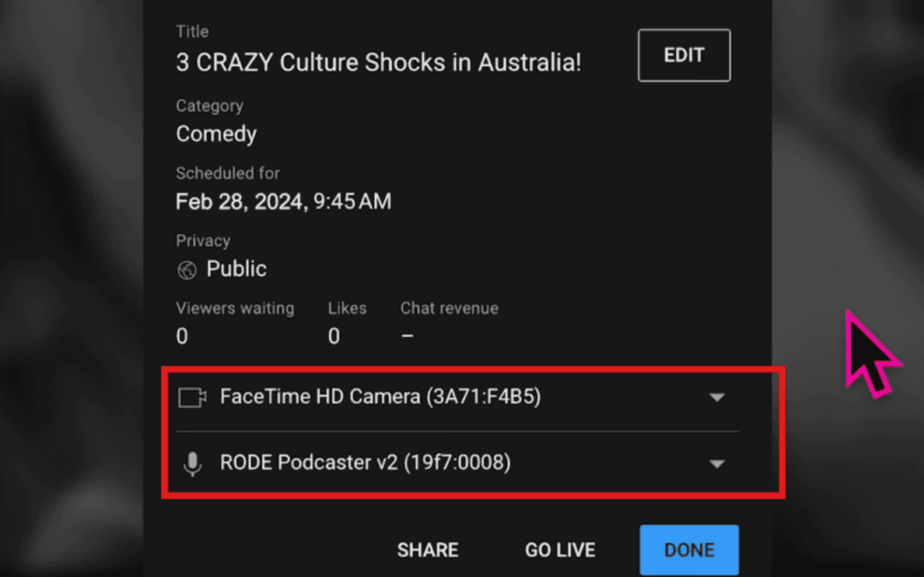
Task: Click the Chat revenue dash
Action: 407,335
